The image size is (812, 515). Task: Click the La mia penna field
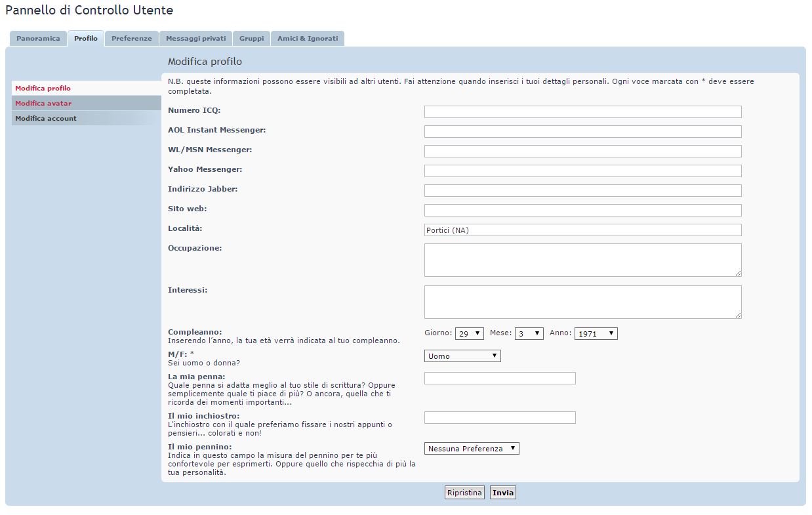pos(500,379)
